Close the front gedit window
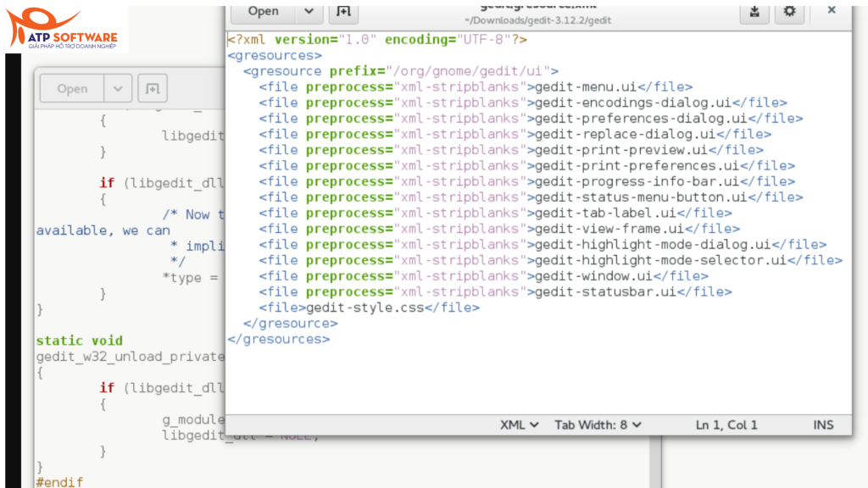This screenshot has height=488, width=868. tap(832, 10)
